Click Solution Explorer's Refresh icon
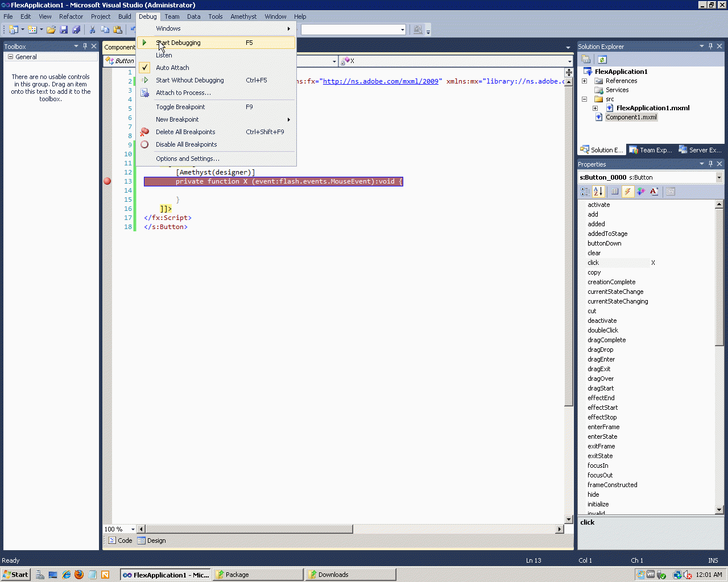 [x=602, y=60]
